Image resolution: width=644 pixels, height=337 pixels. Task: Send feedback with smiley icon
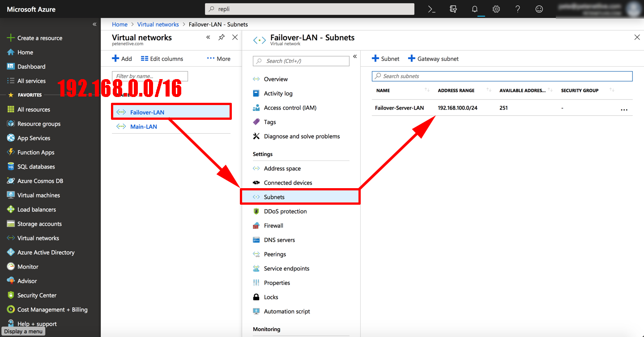point(539,9)
